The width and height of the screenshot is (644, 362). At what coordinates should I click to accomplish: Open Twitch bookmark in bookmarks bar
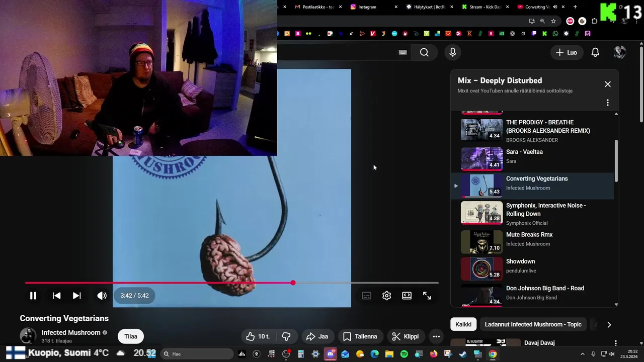tap(534, 34)
